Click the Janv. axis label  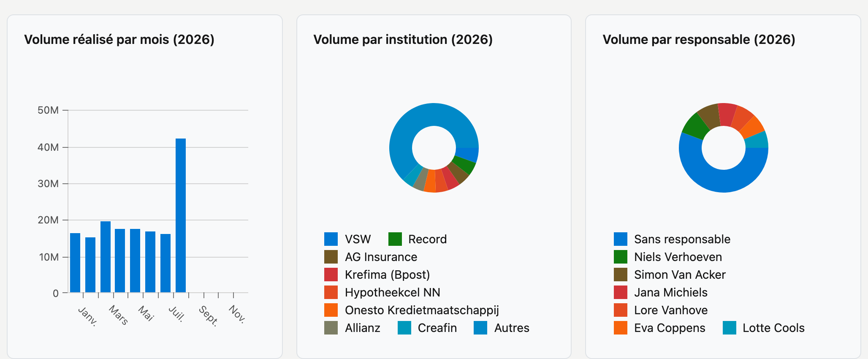pyautogui.click(x=87, y=316)
